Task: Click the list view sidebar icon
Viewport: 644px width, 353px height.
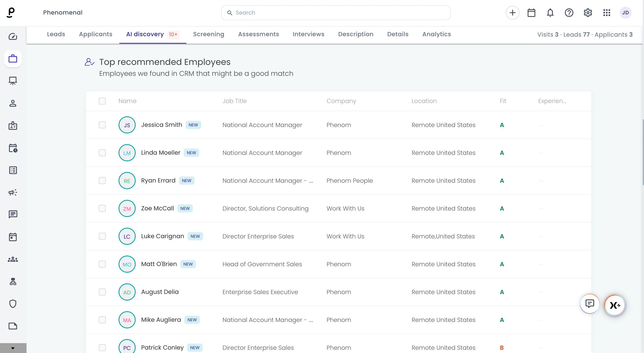Action: 13,170
